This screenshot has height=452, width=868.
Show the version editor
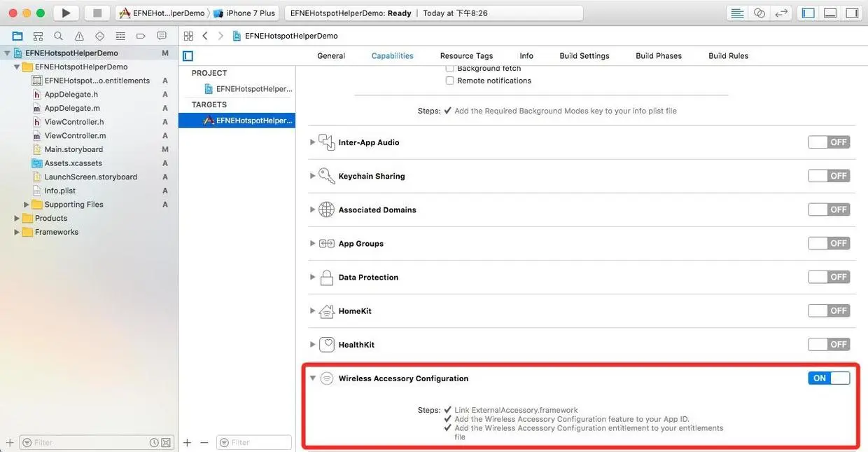(x=782, y=13)
